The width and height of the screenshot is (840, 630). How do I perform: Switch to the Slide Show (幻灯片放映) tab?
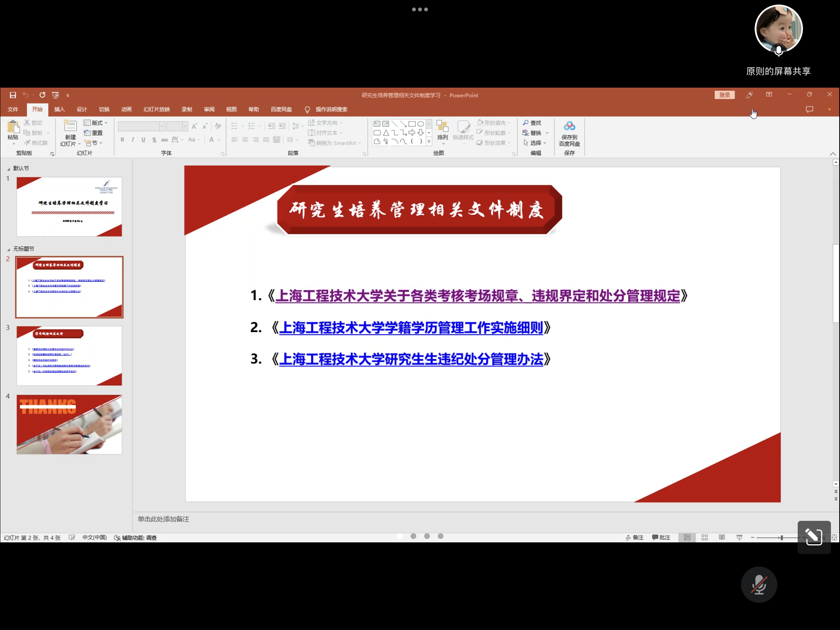[156, 110]
